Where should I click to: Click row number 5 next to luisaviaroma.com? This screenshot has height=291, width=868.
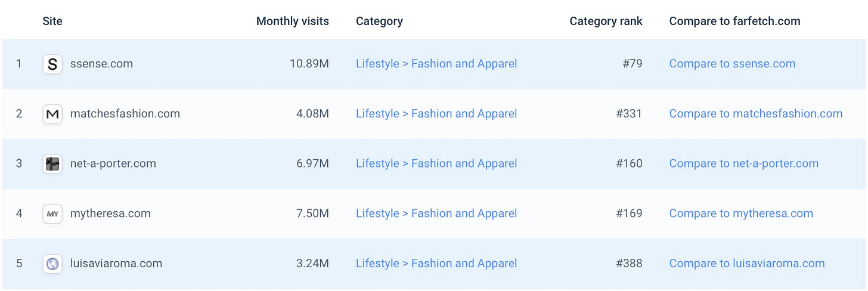19,264
